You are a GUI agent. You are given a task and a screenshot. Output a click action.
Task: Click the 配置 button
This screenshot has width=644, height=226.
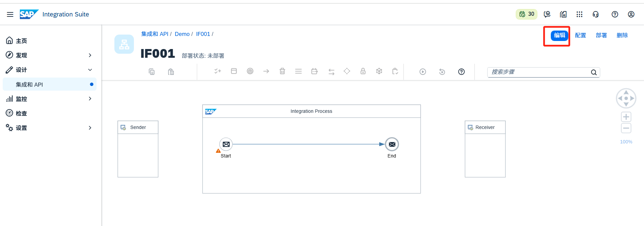pyautogui.click(x=580, y=35)
